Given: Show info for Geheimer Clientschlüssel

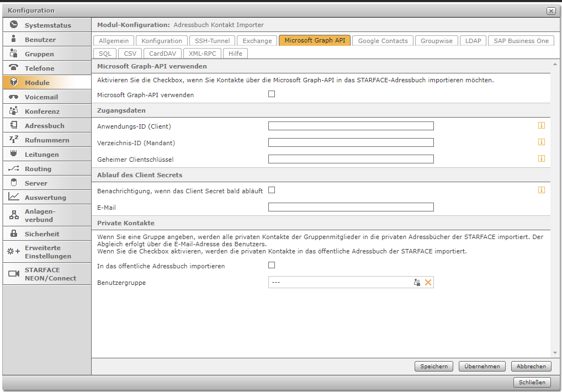Looking at the screenshot, I should point(542,158).
